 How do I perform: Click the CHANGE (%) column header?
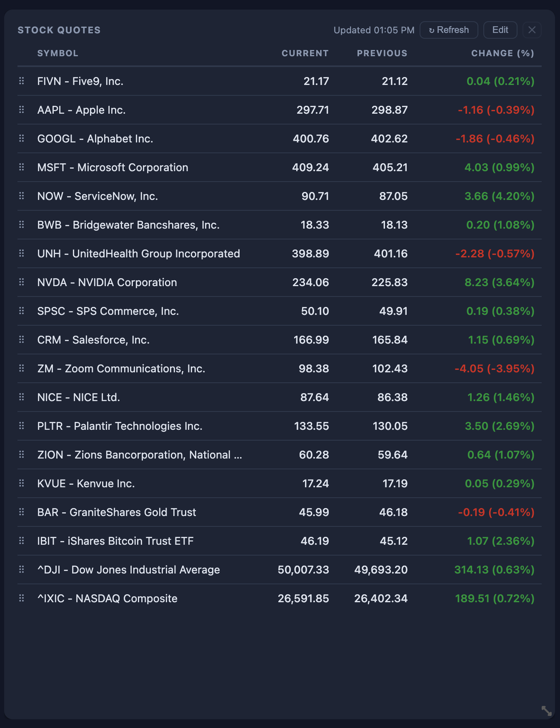coord(502,53)
